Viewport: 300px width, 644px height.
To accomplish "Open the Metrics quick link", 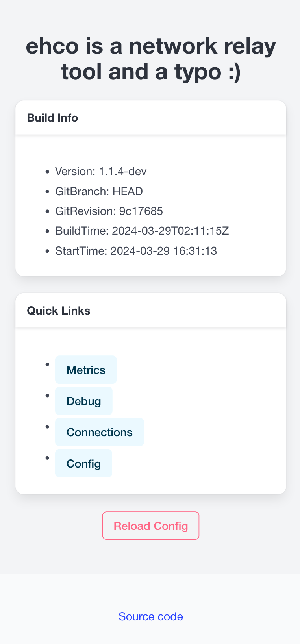I will 86,370.
